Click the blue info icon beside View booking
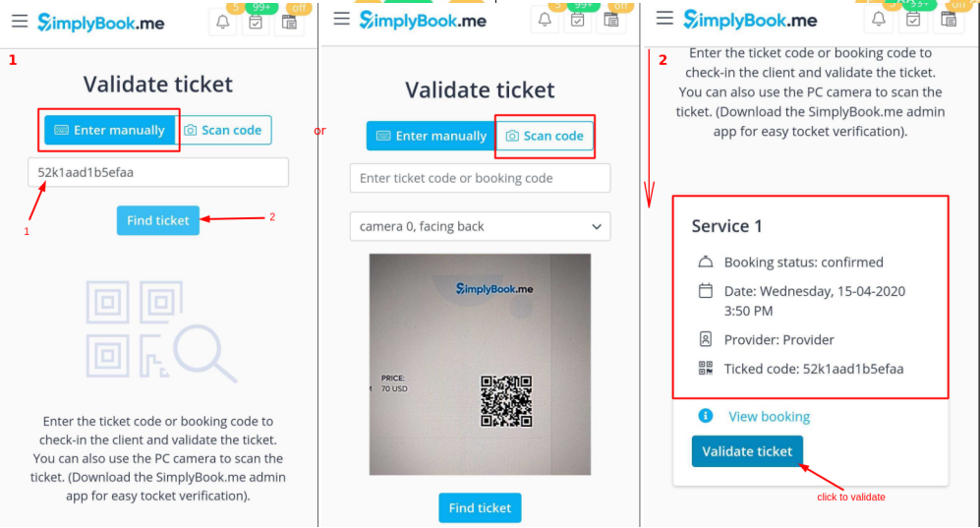980x528 pixels. pos(705,416)
